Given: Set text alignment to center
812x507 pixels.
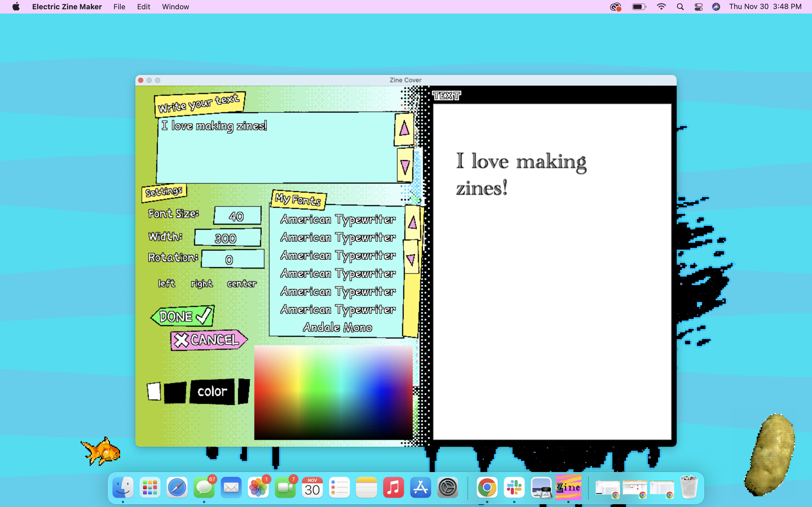Looking at the screenshot, I should (242, 284).
